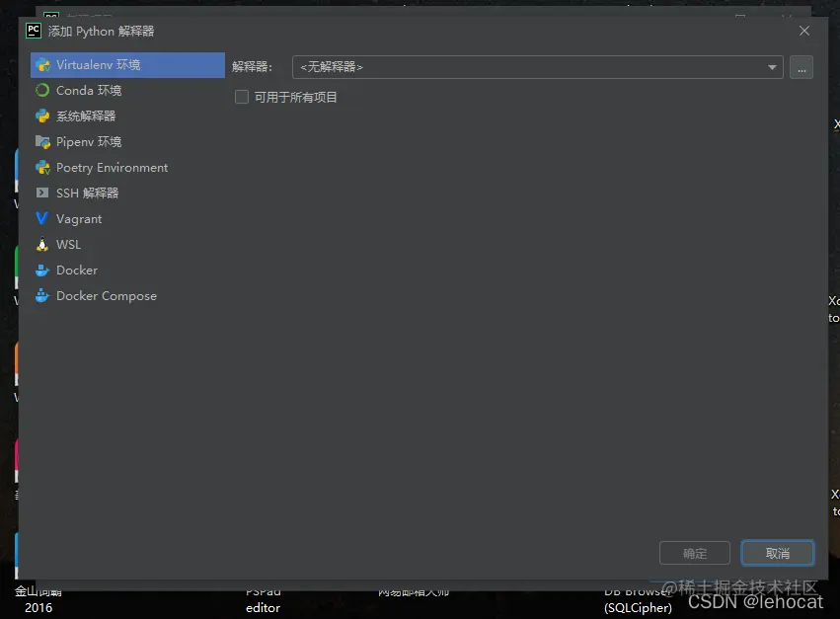Open the browse button with three dots

802,67
